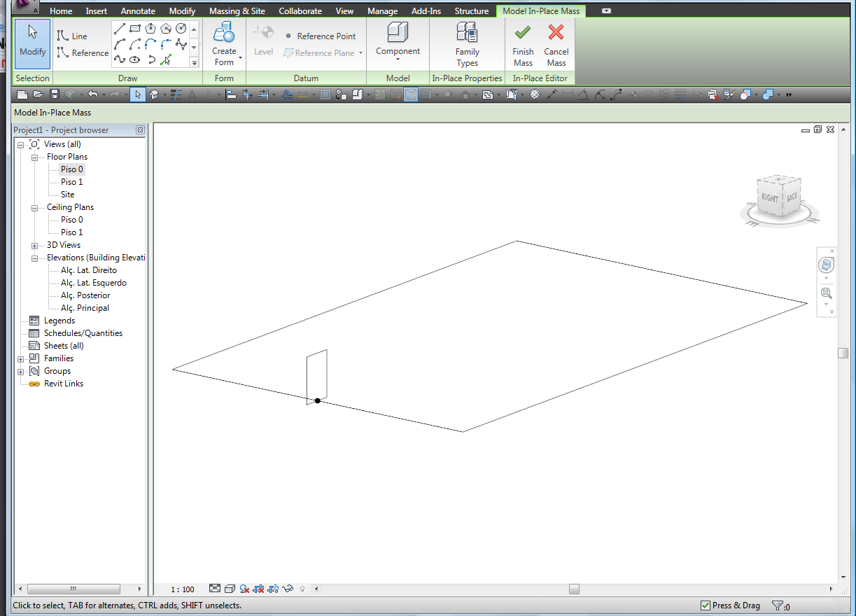The width and height of the screenshot is (856, 616).
Task: Click the Create Form icon
Action: point(224,33)
